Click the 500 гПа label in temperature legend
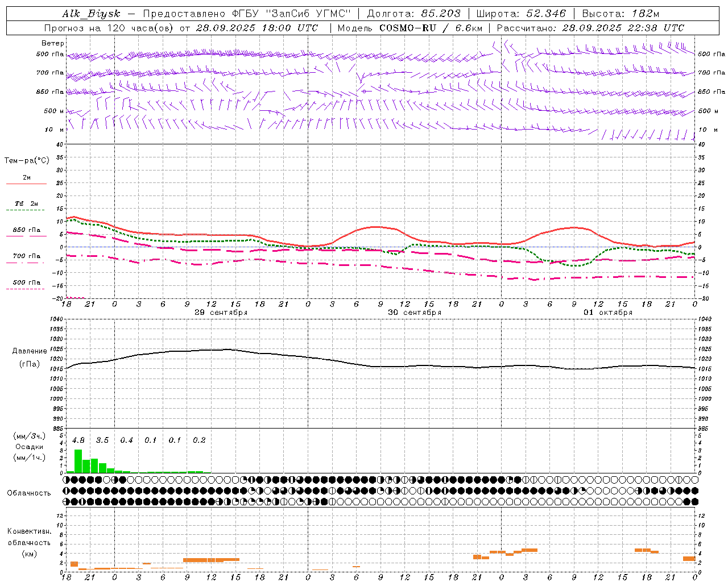Image resolution: width=728 pixels, height=582 pixels. click(x=27, y=282)
